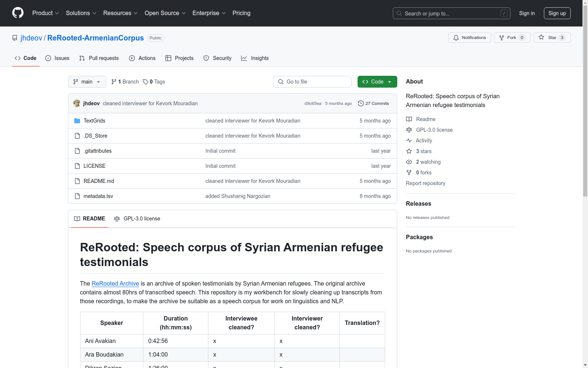The height and width of the screenshot is (368, 588).
Task: Open the Code tab
Action: click(x=26, y=58)
